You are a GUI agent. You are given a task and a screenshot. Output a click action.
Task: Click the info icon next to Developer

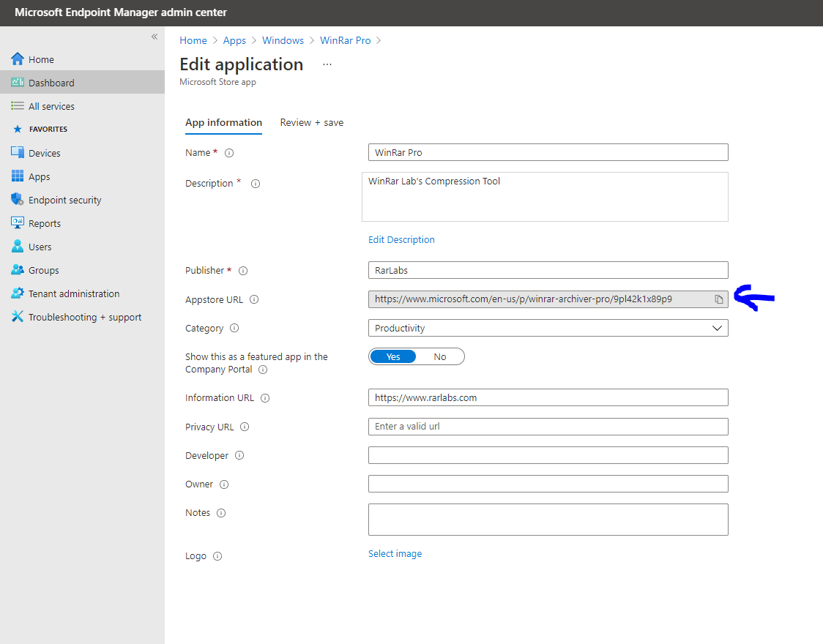[x=239, y=455]
